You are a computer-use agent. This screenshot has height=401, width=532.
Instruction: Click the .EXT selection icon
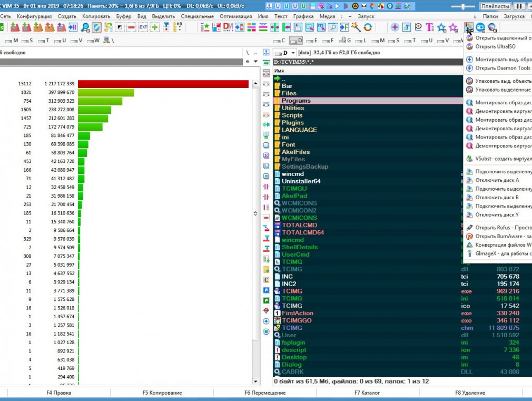(x=143, y=27)
